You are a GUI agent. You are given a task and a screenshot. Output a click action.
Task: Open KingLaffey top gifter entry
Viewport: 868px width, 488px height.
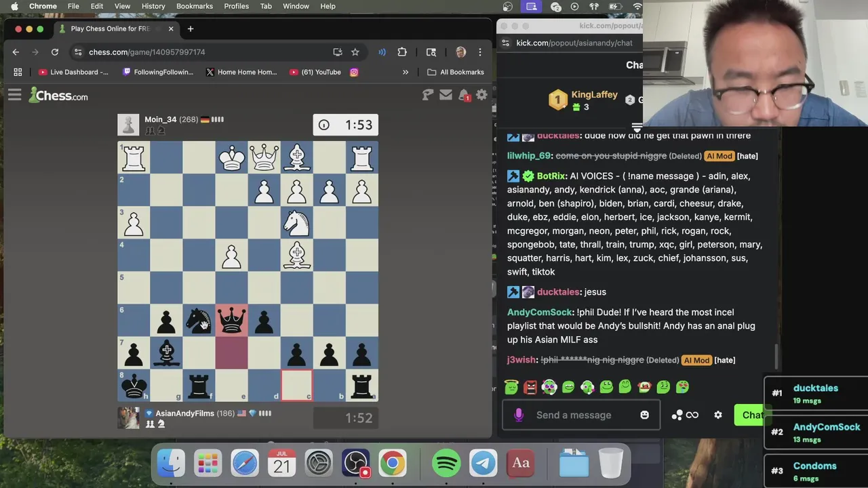click(x=584, y=100)
